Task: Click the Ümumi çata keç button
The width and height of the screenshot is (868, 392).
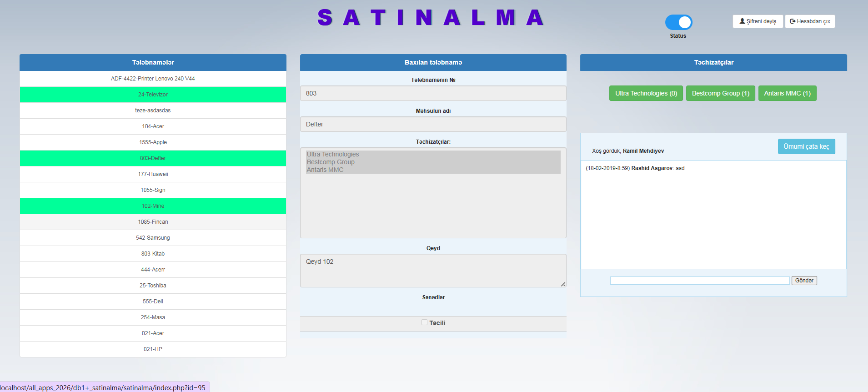Action: click(806, 146)
